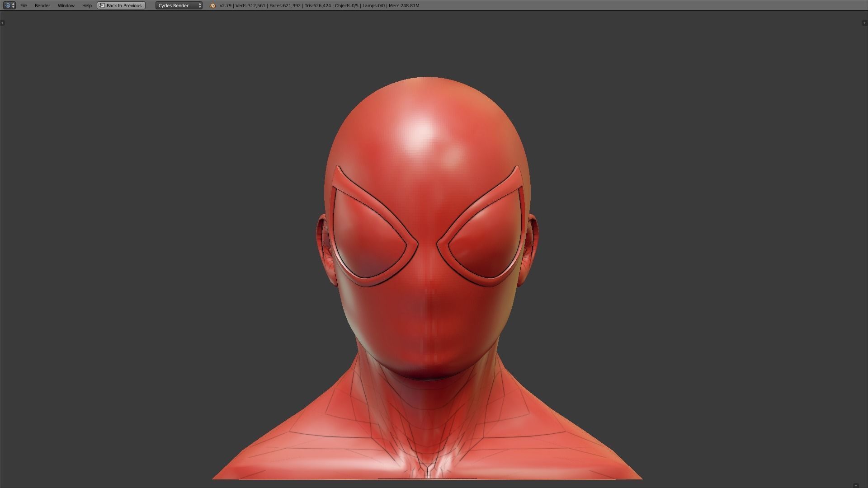
Task: Open the Window menu
Action: point(66,5)
